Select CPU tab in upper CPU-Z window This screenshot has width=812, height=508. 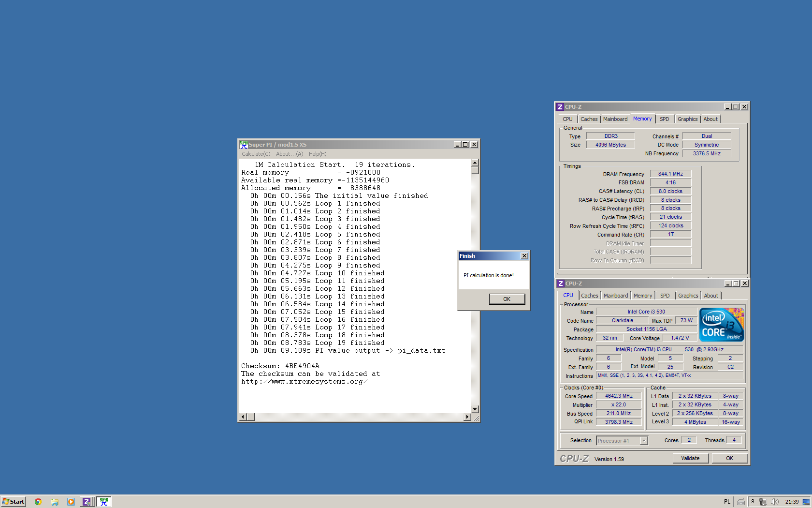(x=567, y=119)
